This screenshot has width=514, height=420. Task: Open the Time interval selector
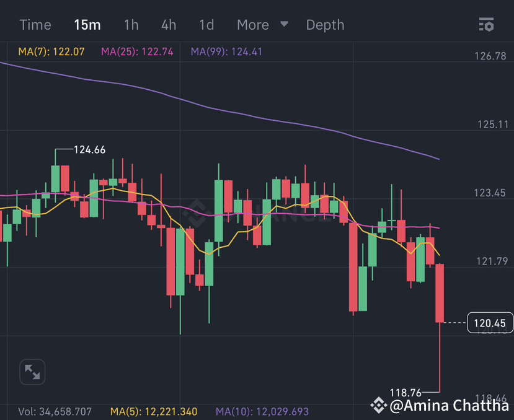coord(35,25)
